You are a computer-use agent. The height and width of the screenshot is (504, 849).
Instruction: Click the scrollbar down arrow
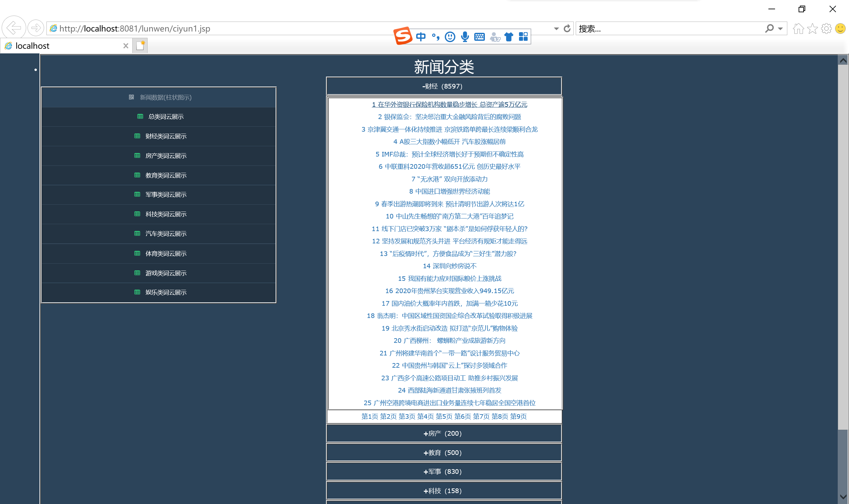843,496
